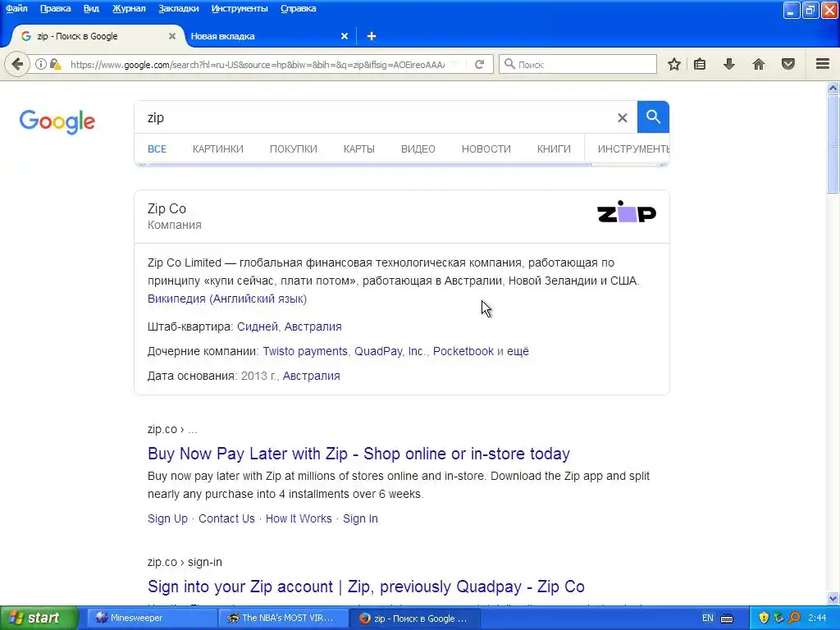This screenshot has width=840, height=630.
Task: Click the security shield tray icon
Action: [x=764, y=619]
